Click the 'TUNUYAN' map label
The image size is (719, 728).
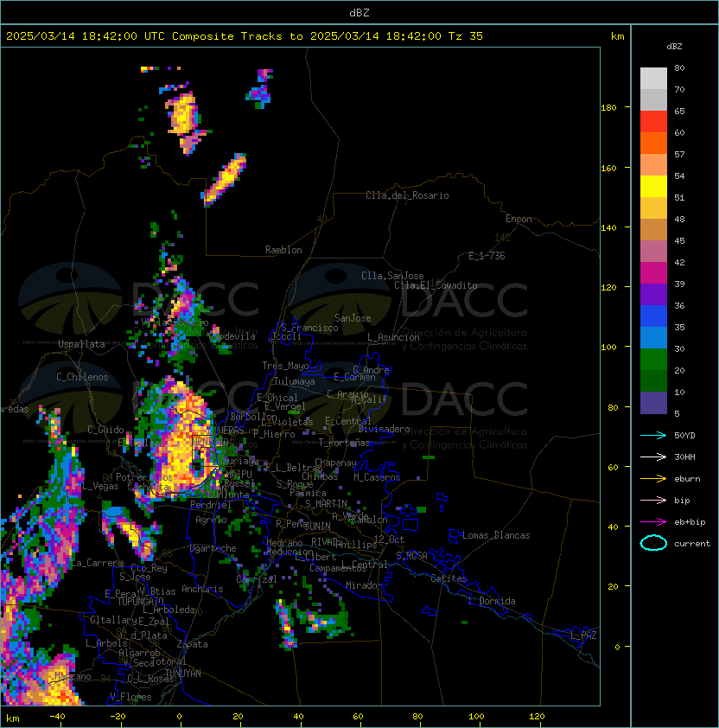183,674
